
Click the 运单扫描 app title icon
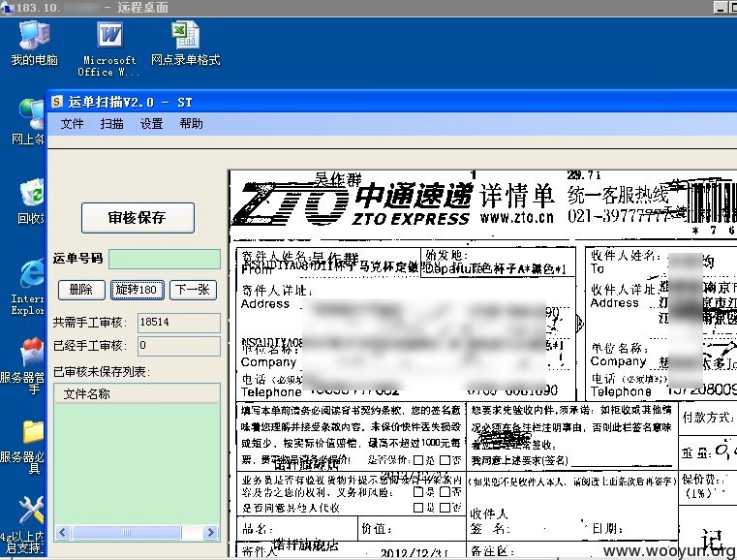[57, 102]
